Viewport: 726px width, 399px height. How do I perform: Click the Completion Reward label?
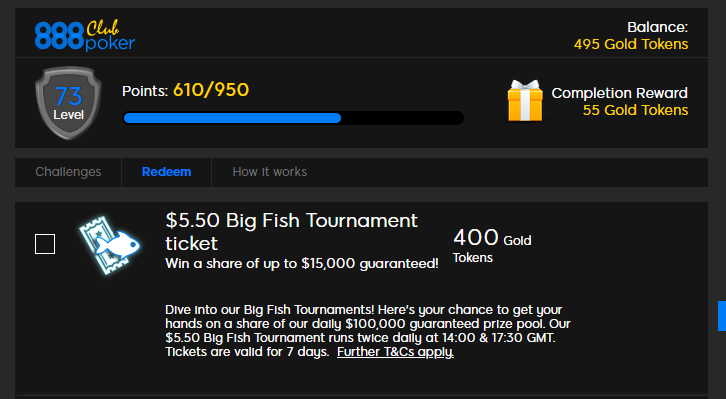[x=620, y=93]
